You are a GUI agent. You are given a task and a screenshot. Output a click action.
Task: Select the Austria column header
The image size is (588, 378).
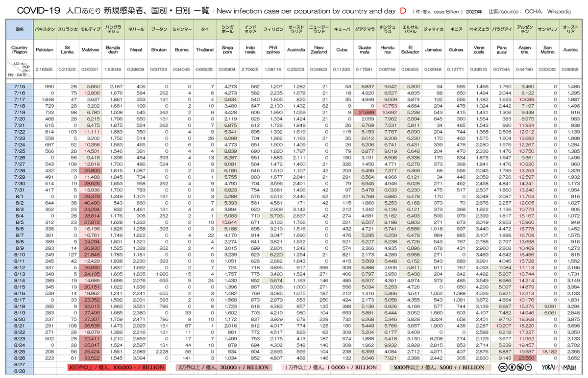(x=570, y=50)
